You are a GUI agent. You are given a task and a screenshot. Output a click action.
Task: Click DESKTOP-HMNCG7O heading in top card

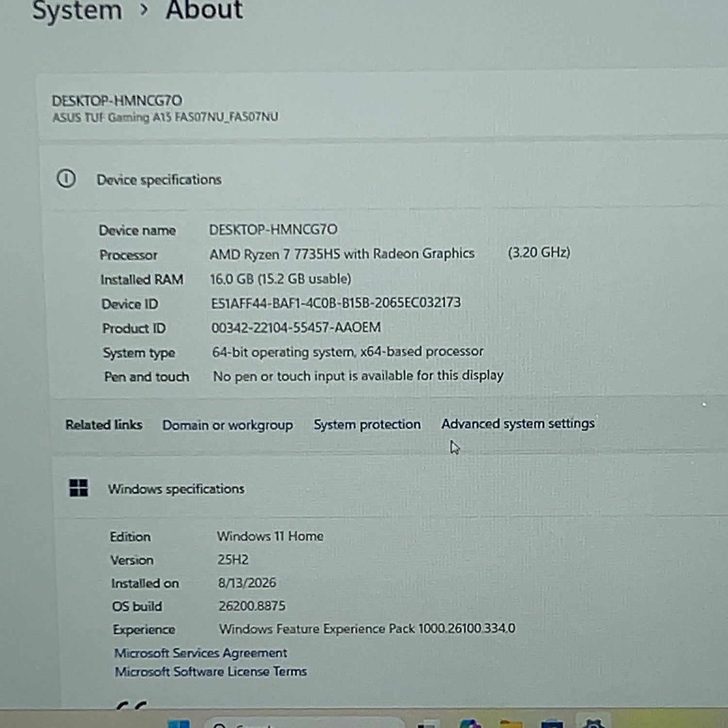117,100
